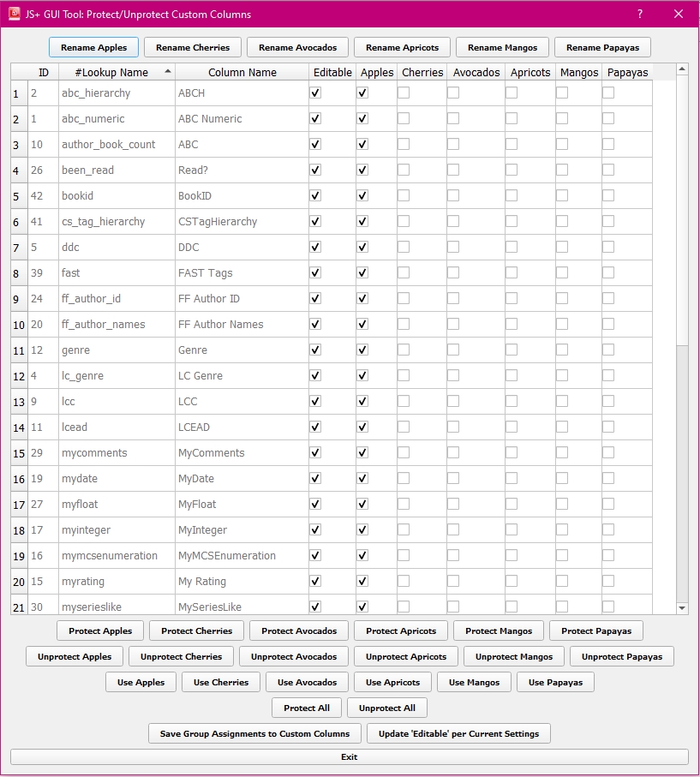Screen dimensions: 700x777
Task: Click Protect Apricots button
Action: [x=401, y=631]
